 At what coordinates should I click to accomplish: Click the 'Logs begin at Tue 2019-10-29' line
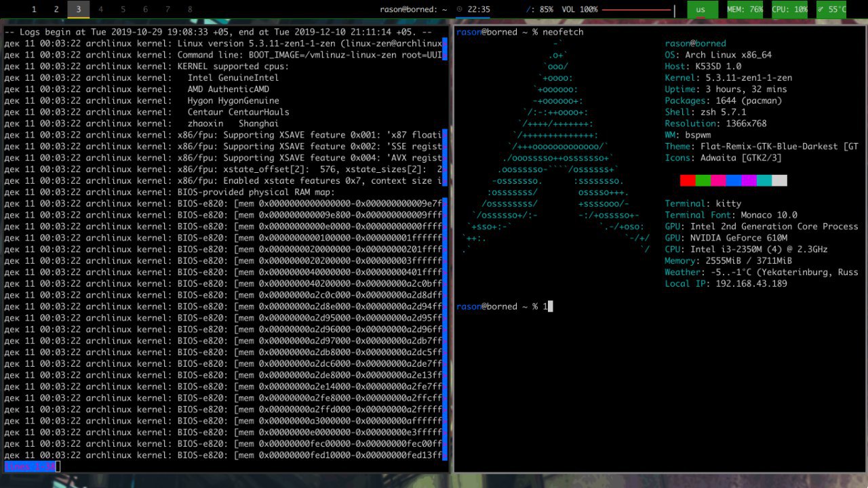point(218,32)
